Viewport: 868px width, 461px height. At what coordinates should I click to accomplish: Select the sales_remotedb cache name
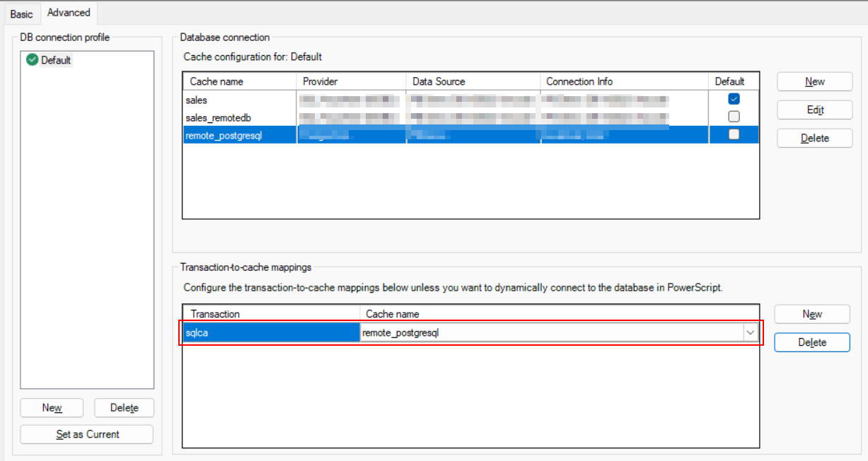(219, 117)
